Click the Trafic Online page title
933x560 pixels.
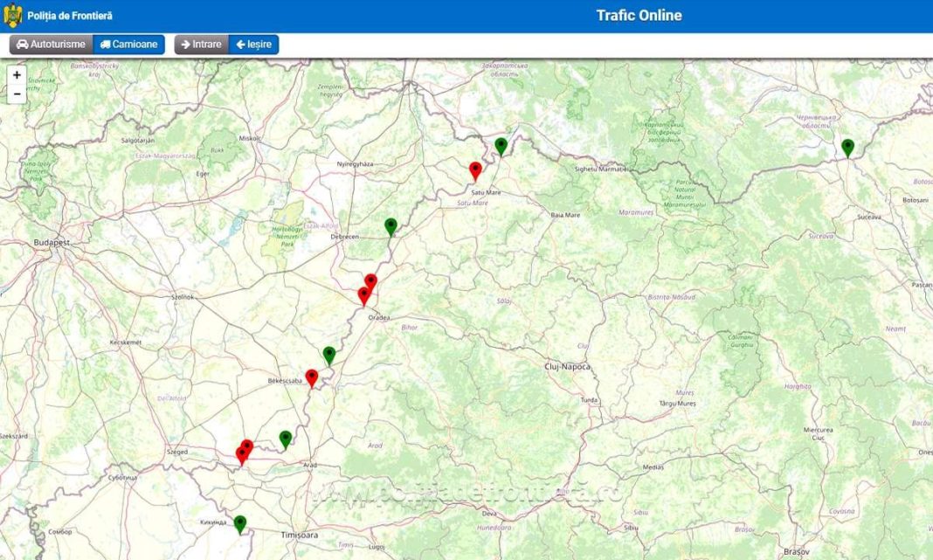[x=639, y=16]
